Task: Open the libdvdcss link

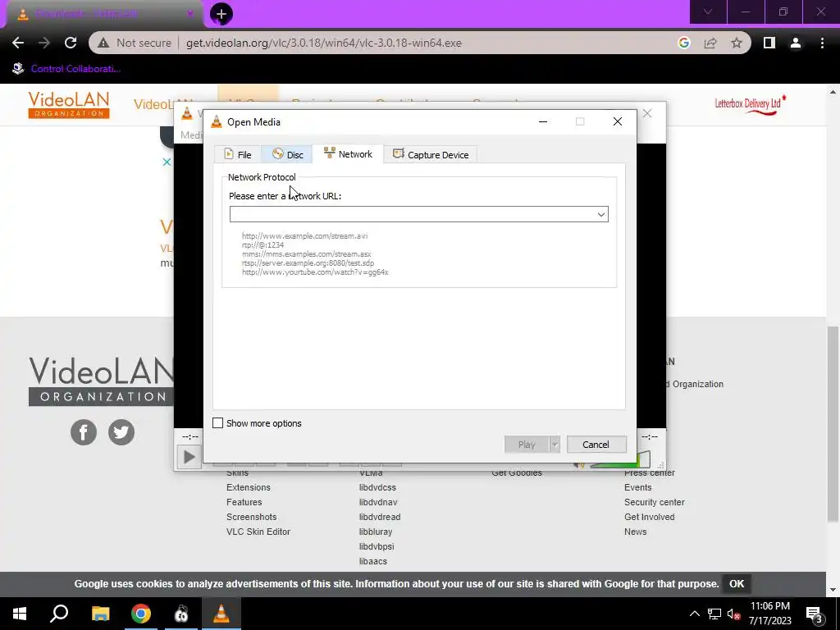Action: 377,487
